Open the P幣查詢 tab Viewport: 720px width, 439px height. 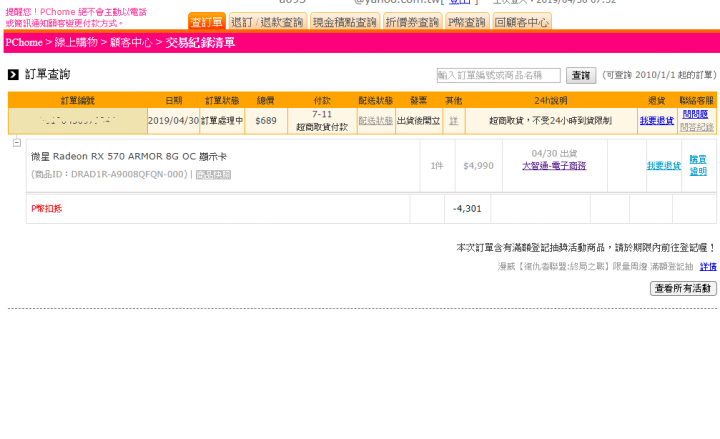point(467,22)
